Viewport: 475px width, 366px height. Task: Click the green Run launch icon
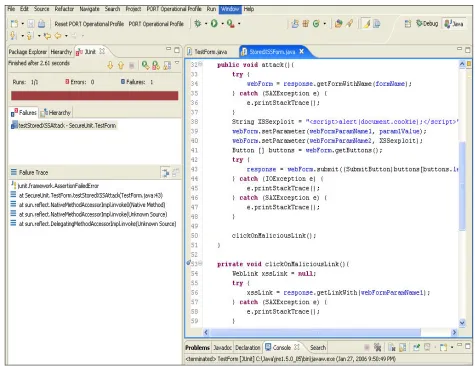[214, 23]
